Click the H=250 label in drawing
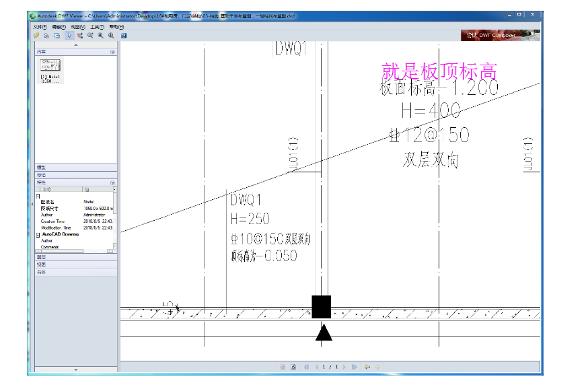Viewport: 588px width, 387px height. [x=250, y=219]
